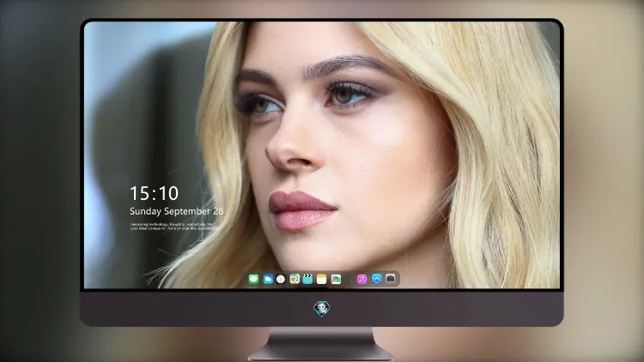
Task: Click the Sunday September 28 date text
Action: point(177,211)
